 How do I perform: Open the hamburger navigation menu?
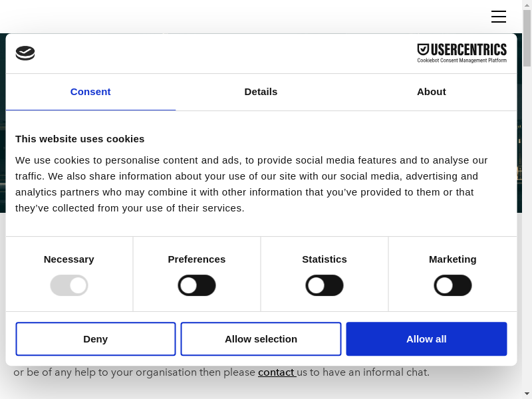[499, 17]
